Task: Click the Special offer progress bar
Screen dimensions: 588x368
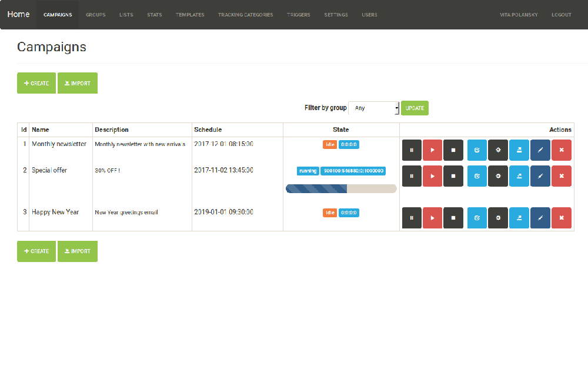Action: click(341, 188)
